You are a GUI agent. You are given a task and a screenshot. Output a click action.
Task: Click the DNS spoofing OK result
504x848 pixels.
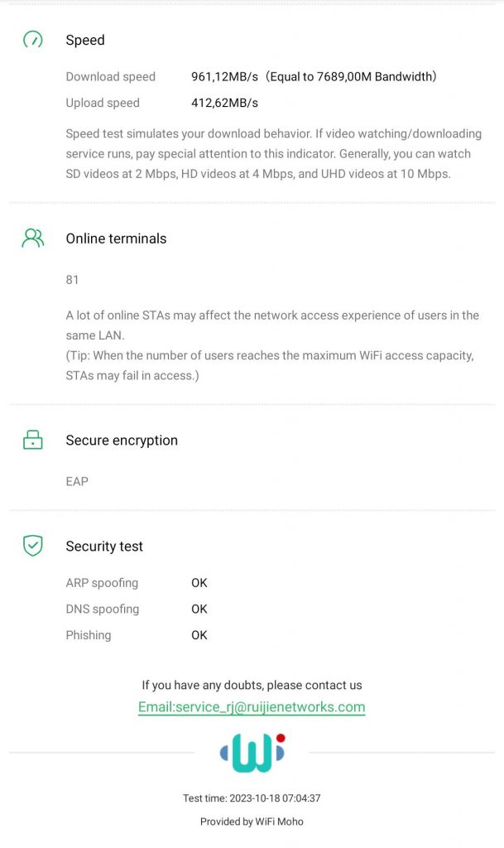coord(199,609)
